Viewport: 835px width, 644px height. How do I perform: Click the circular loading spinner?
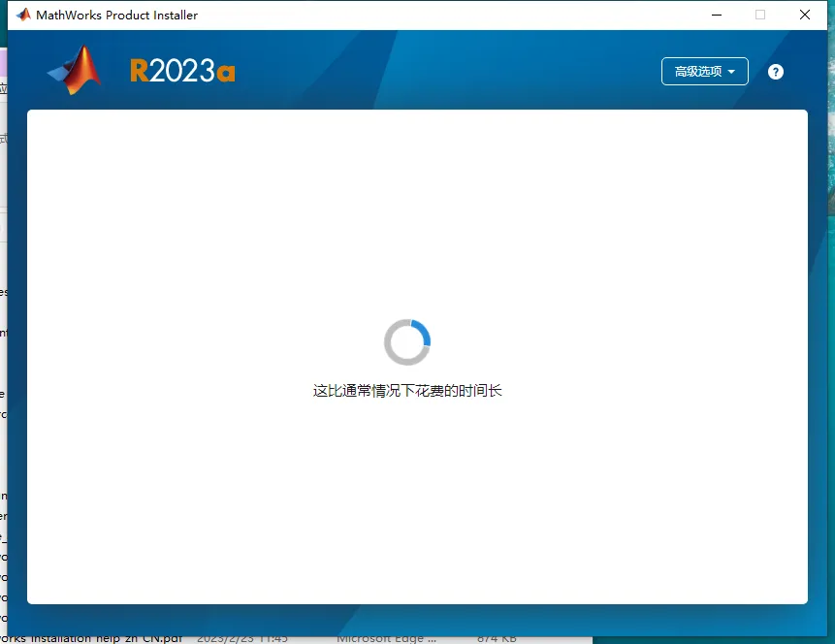[x=407, y=342]
